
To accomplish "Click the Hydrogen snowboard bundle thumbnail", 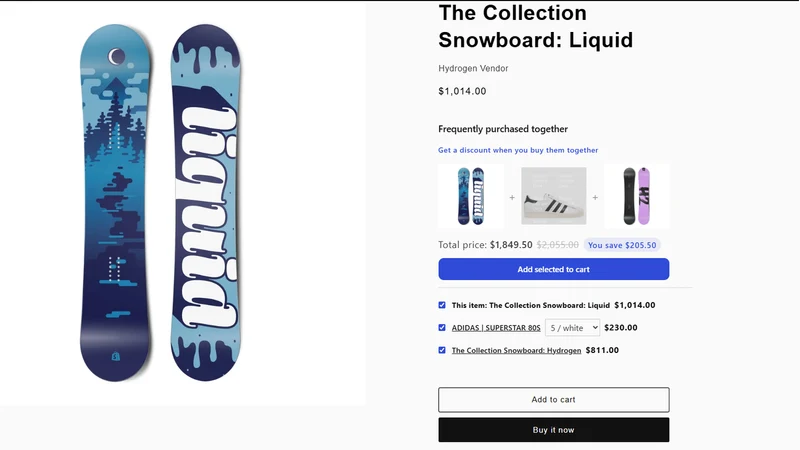I will 637,196.
